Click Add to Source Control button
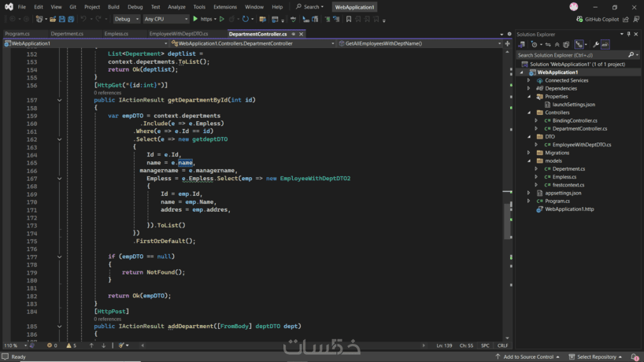 527,356
